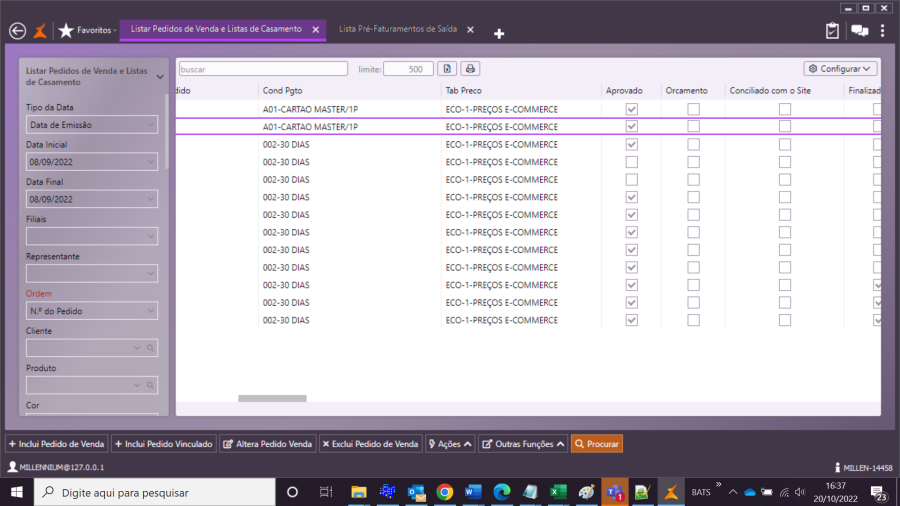This screenshot has width=900, height=506.
Task: Open Task View in taskbar
Action: tap(325, 492)
